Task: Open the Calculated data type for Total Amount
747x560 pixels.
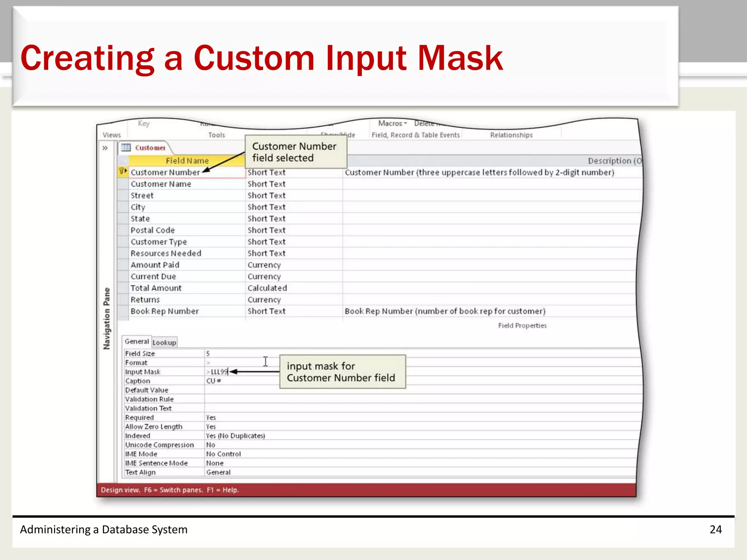Action: 294,288
